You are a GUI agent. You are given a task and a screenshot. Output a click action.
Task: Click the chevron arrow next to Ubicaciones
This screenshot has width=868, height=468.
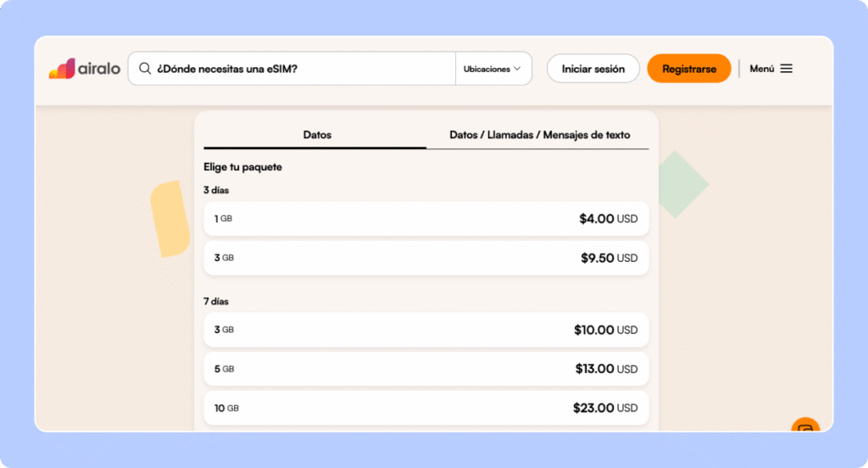point(517,70)
